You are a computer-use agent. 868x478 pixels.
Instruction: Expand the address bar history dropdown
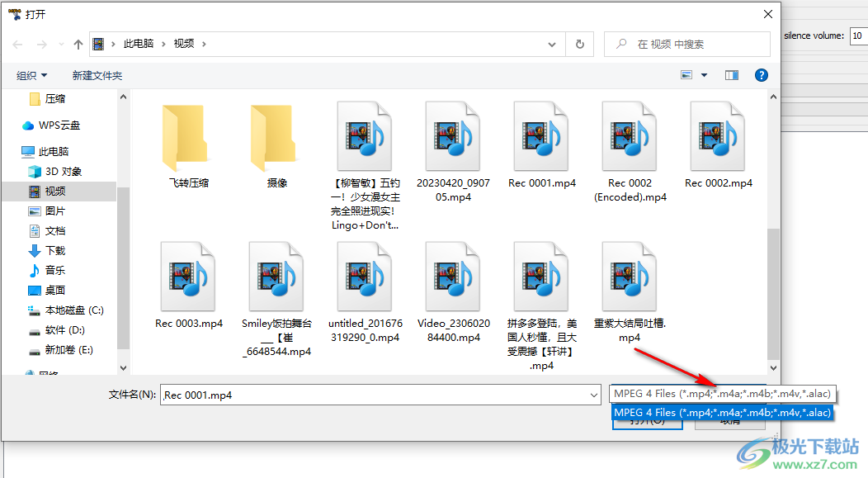click(552, 44)
